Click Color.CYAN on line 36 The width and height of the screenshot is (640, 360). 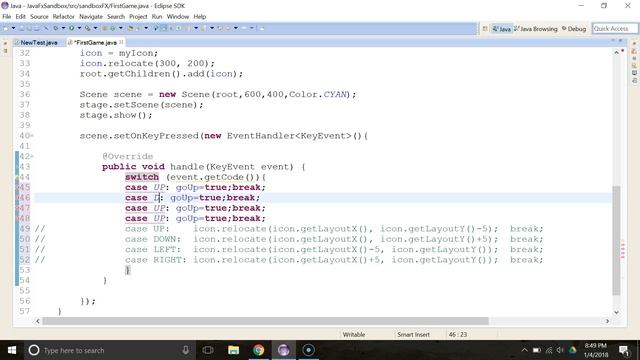(318, 94)
